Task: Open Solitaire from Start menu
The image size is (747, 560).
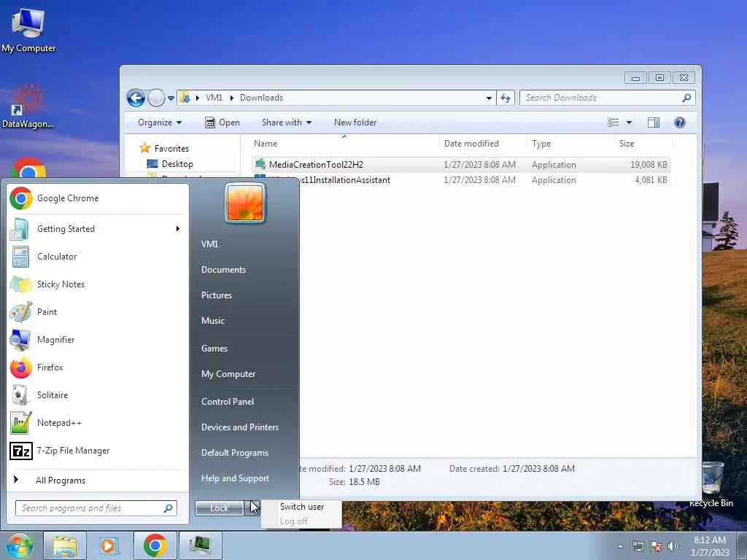Action: pos(97,394)
